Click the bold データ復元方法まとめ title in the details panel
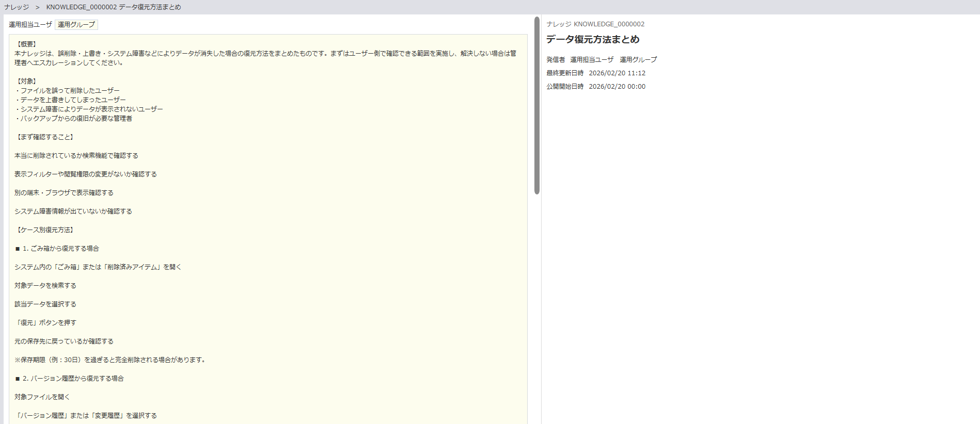The width and height of the screenshot is (980, 424). coord(593,40)
